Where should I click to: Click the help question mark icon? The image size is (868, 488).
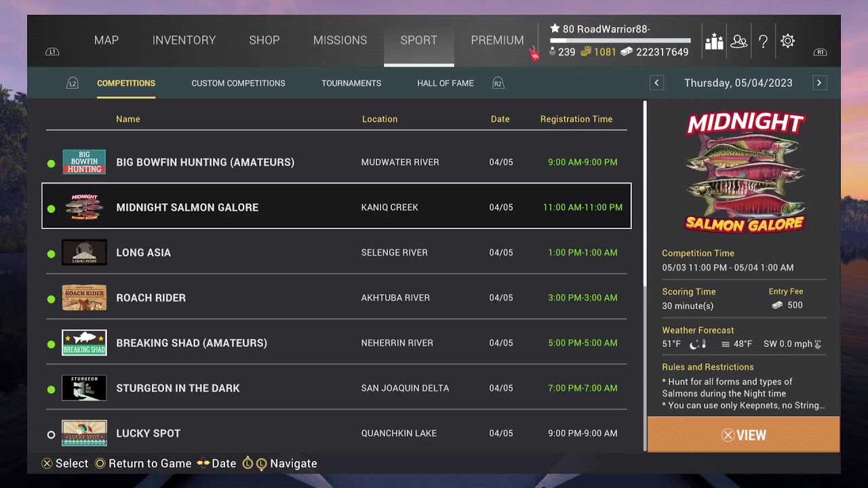coord(763,41)
